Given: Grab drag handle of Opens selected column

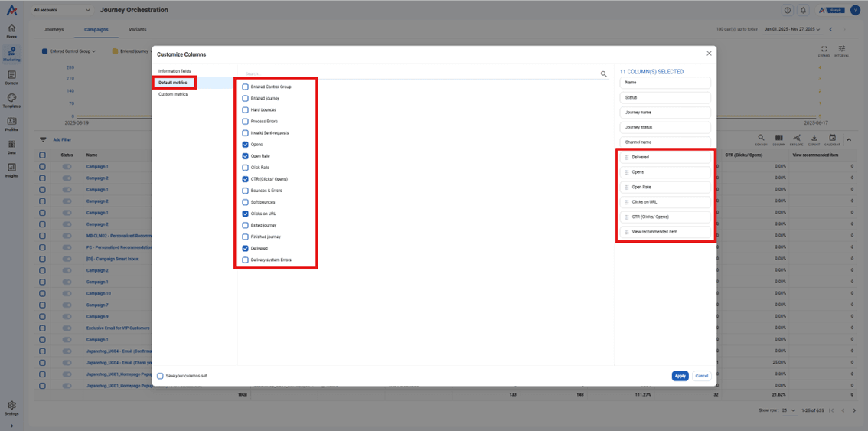Looking at the screenshot, I should pos(627,172).
